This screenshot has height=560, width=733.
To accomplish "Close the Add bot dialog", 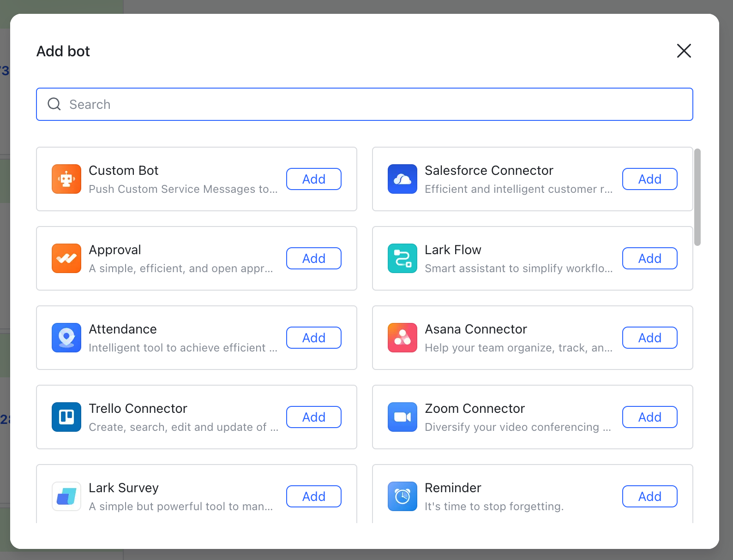I will pos(684,51).
